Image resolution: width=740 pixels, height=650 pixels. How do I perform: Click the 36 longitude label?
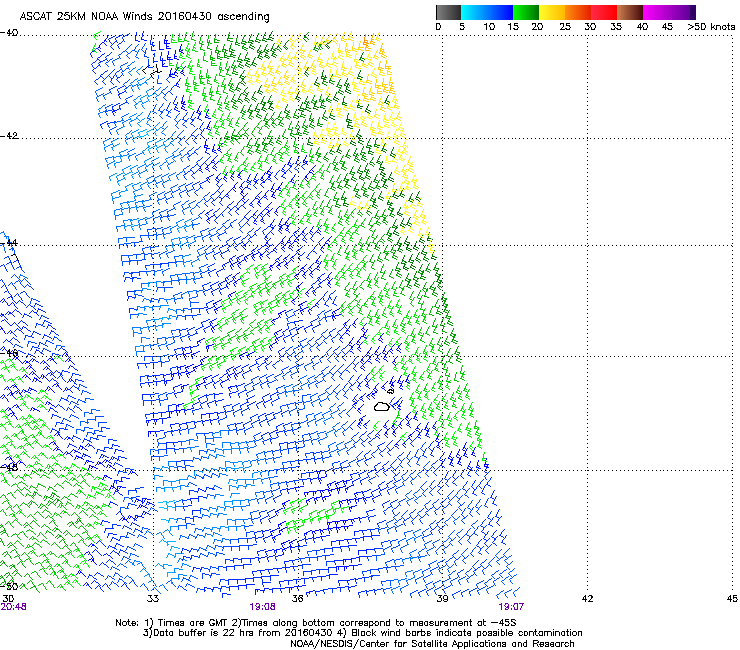[297, 599]
